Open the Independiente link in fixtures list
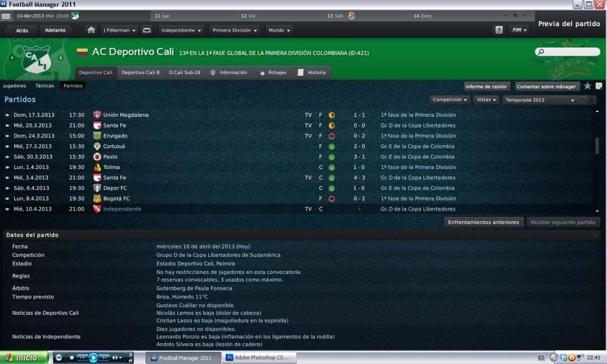The image size is (607, 364). (122, 209)
